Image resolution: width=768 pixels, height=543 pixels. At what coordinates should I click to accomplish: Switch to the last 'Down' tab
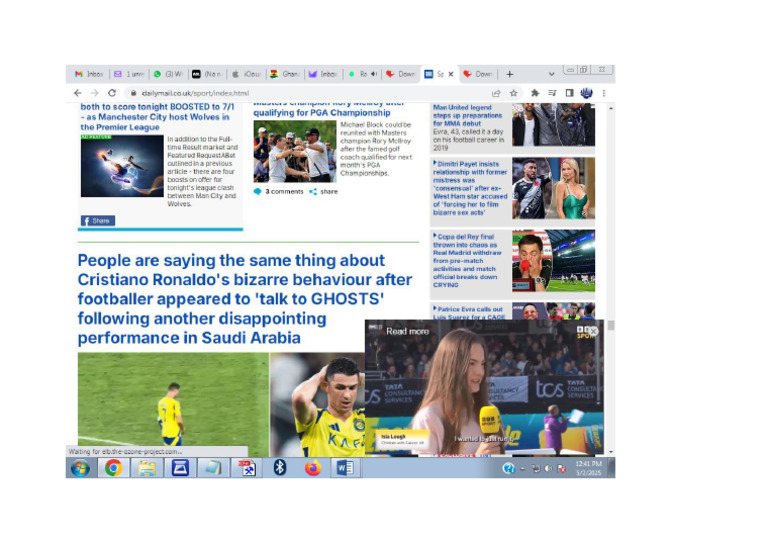(x=478, y=74)
